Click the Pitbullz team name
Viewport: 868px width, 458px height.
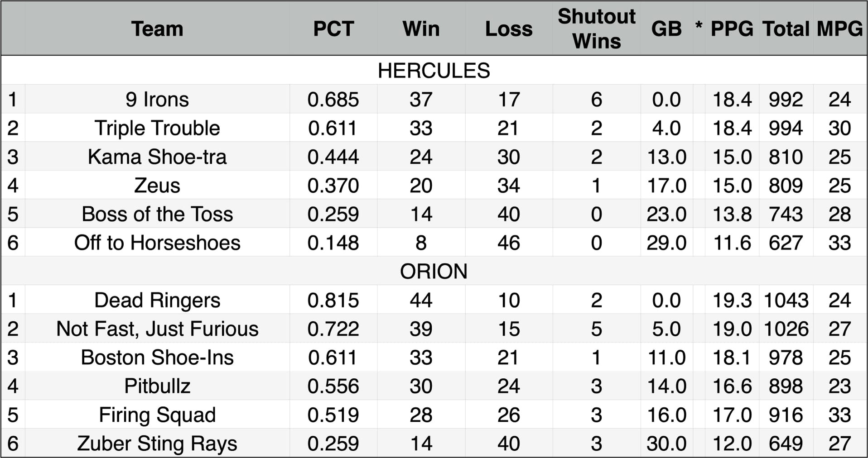tap(157, 386)
